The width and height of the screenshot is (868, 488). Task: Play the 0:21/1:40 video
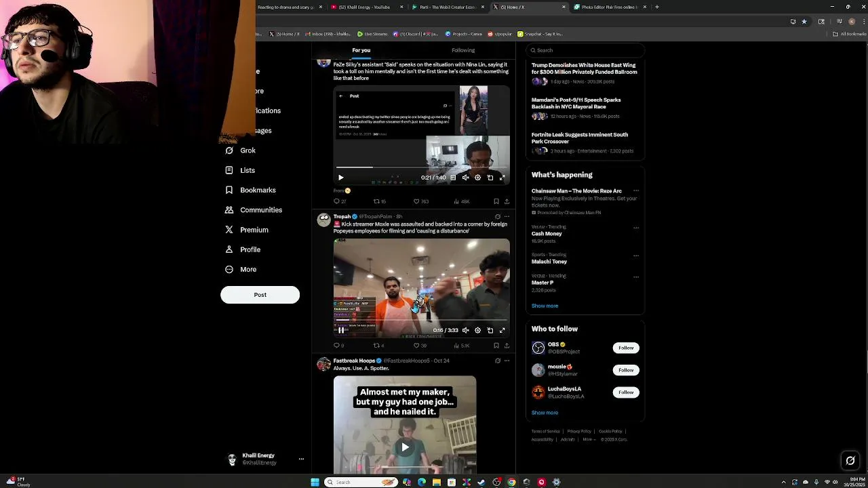(x=341, y=178)
